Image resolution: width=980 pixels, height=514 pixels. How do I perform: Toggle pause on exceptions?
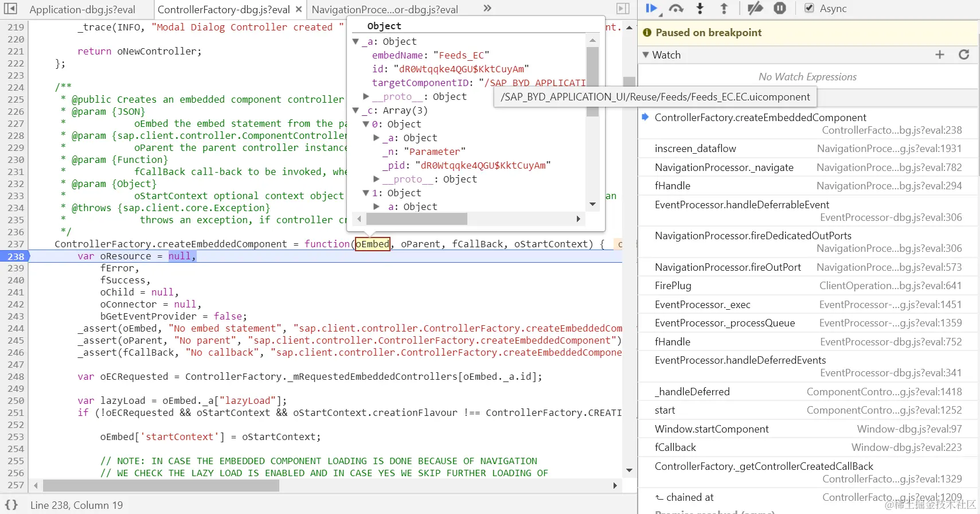(780, 9)
